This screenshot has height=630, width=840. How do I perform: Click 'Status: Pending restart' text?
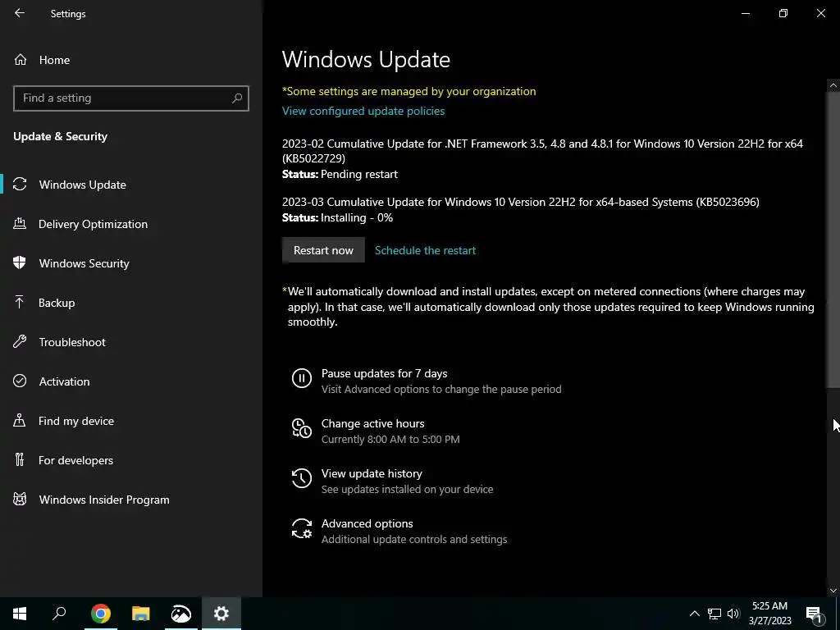point(340,174)
